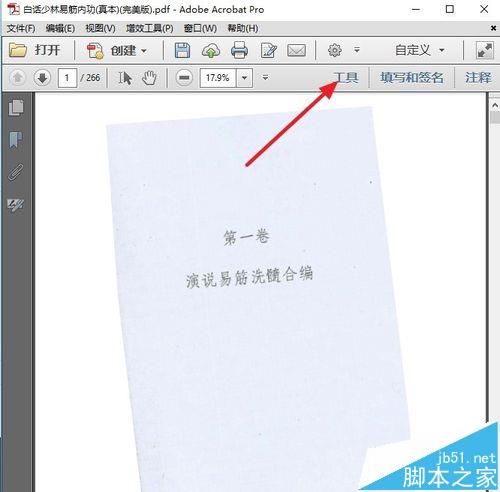Open the Plug-ins (增效工具) menu
500x492 pixels.
point(150,28)
